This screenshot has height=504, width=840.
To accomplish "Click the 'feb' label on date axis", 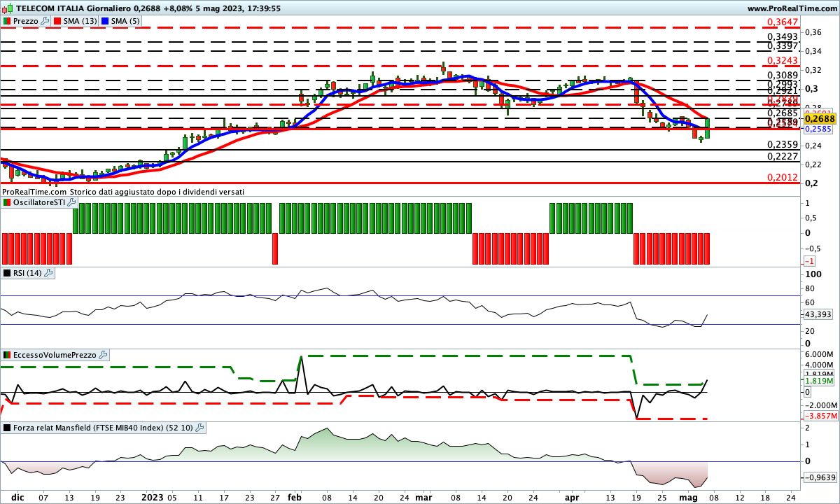I will 295,497.
